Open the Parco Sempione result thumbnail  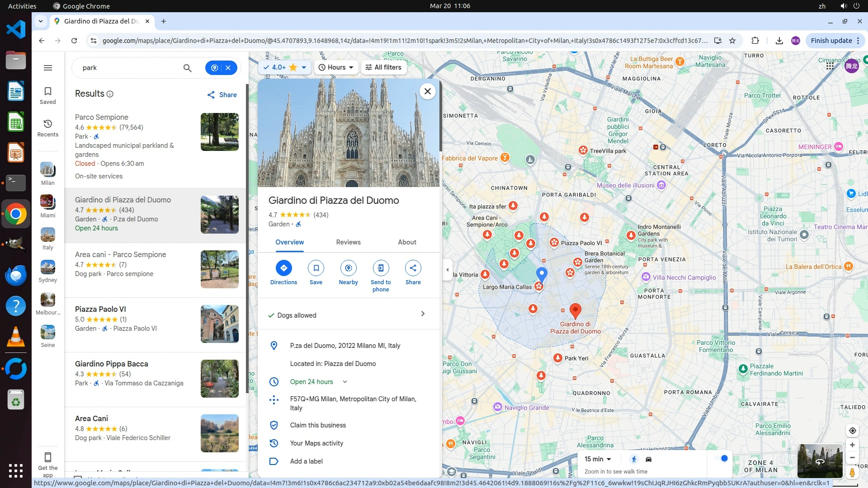click(220, 132)
